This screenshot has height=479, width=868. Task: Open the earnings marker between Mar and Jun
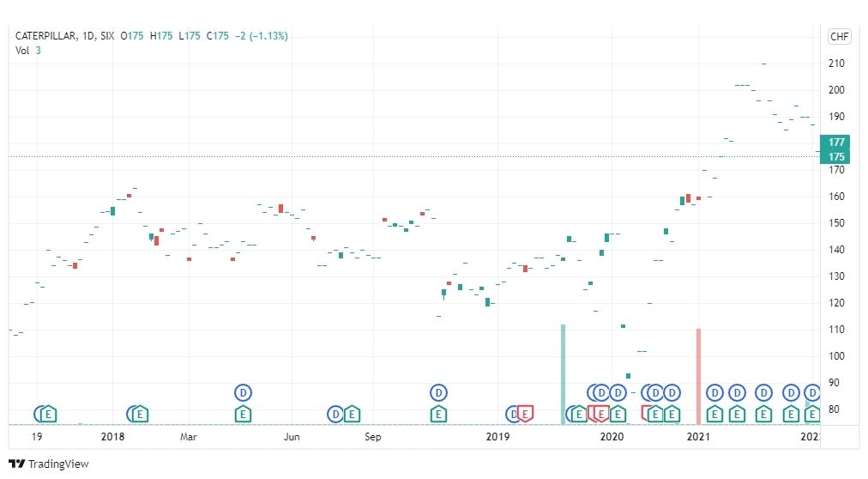click(x=243, y=414)
